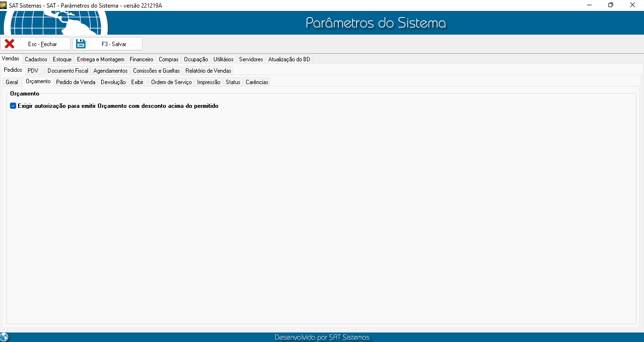644x342 pixels.
Task: Switch to the Estoque tab
Action: pyautogui.click(x=62, y=59)
